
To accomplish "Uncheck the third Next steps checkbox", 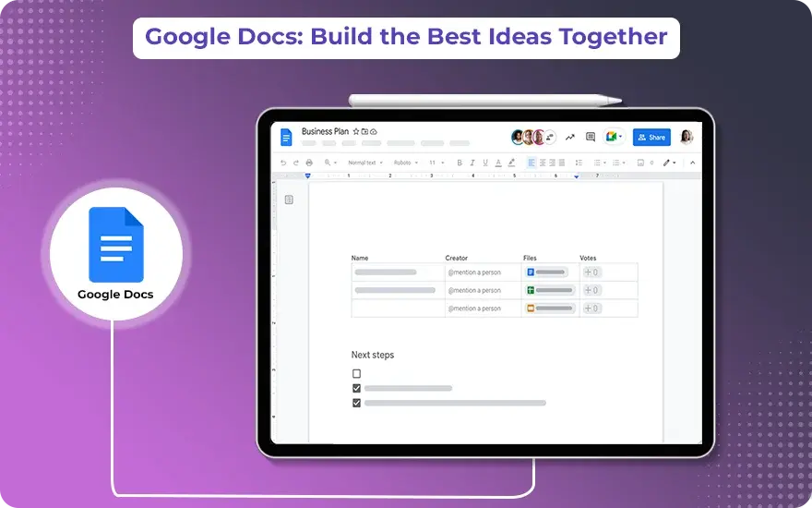I will 356,403.
